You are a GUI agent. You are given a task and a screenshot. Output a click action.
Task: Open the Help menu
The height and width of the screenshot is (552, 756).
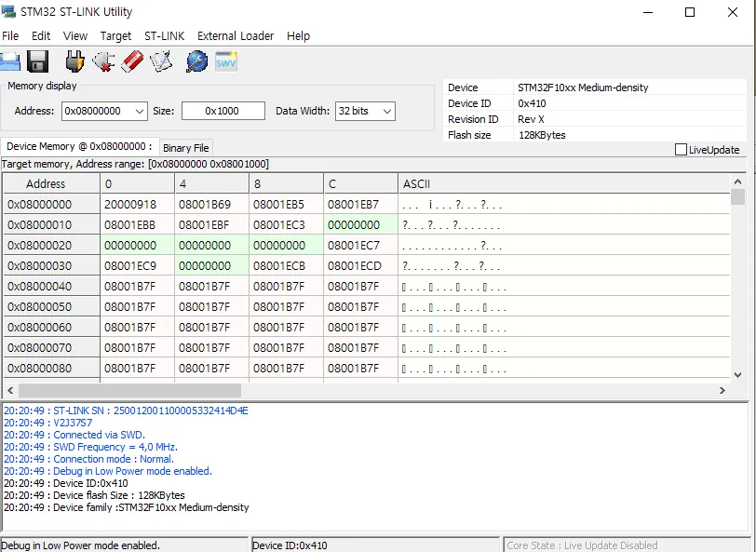click(298, 36)
